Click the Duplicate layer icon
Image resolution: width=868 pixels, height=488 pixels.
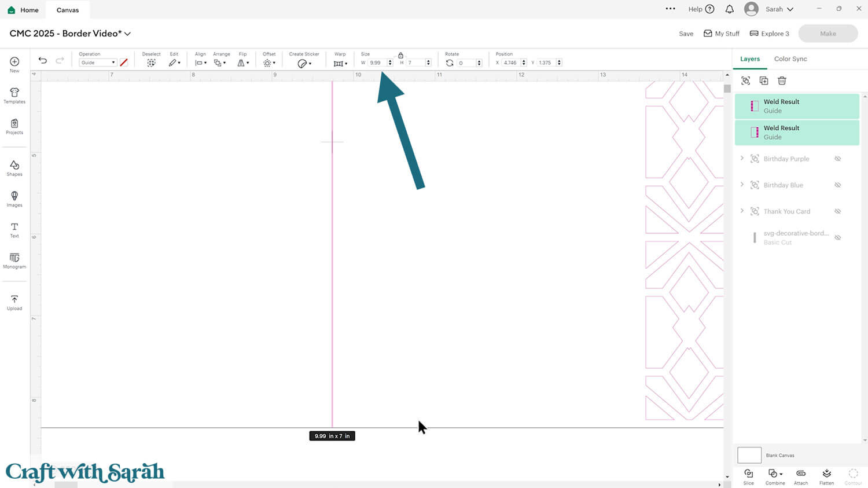coord(764,80)
